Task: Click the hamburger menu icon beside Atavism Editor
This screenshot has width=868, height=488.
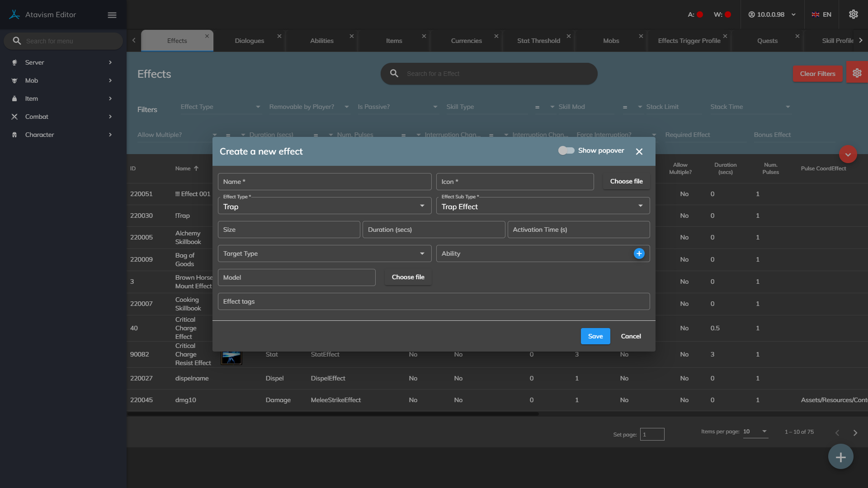Action: [x=112, y=15]
